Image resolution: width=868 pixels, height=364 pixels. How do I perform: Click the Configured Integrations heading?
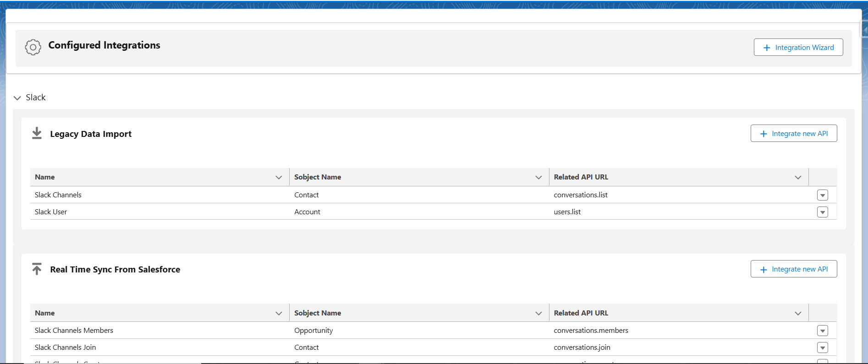click(104, 45)
